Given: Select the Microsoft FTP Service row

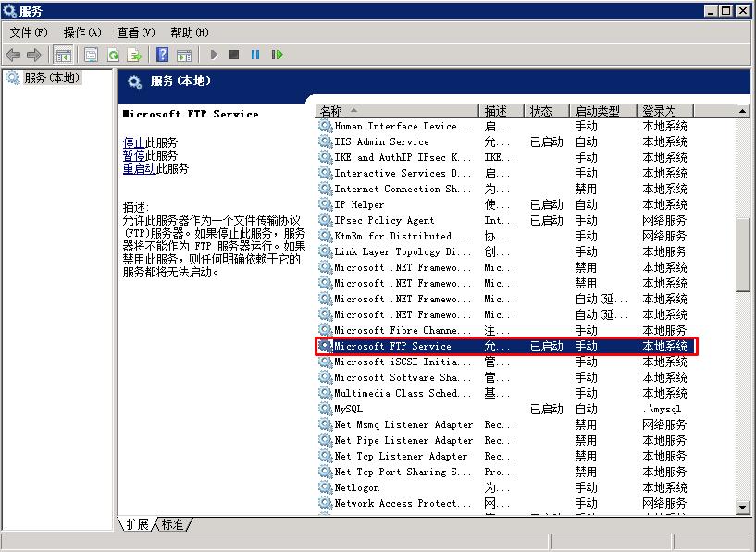Looking at the screenshot, I should 505,347.
